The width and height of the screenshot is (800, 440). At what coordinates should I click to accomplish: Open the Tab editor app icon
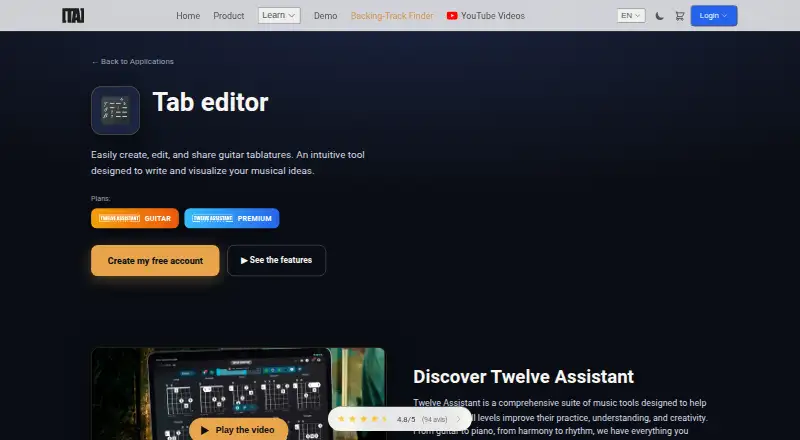point(115,110)
